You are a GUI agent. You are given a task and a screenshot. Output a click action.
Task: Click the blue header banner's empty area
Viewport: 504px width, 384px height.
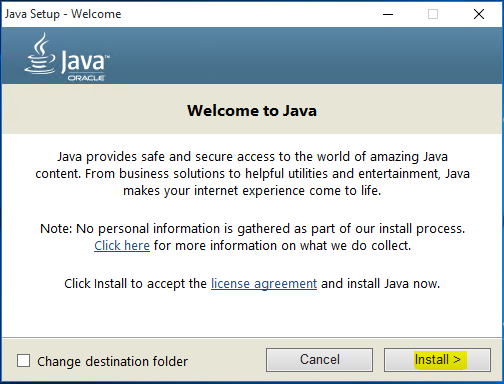(300, 55)
